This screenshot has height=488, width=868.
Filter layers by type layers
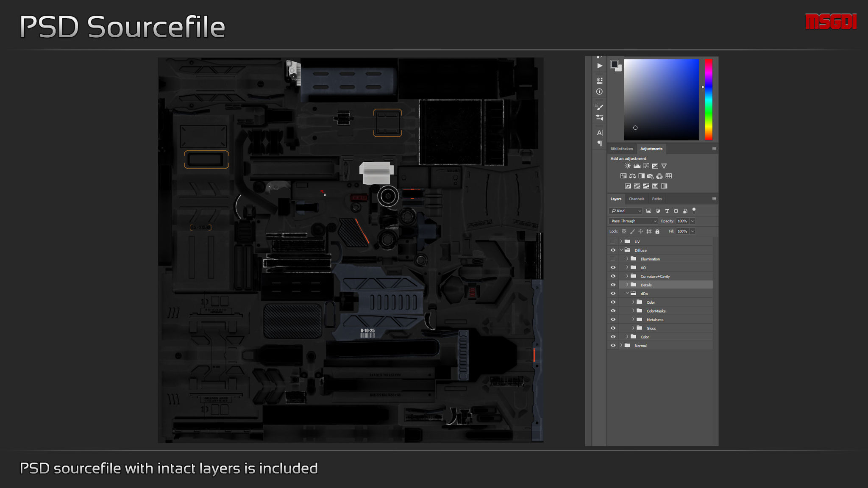(x=667, y=211)
